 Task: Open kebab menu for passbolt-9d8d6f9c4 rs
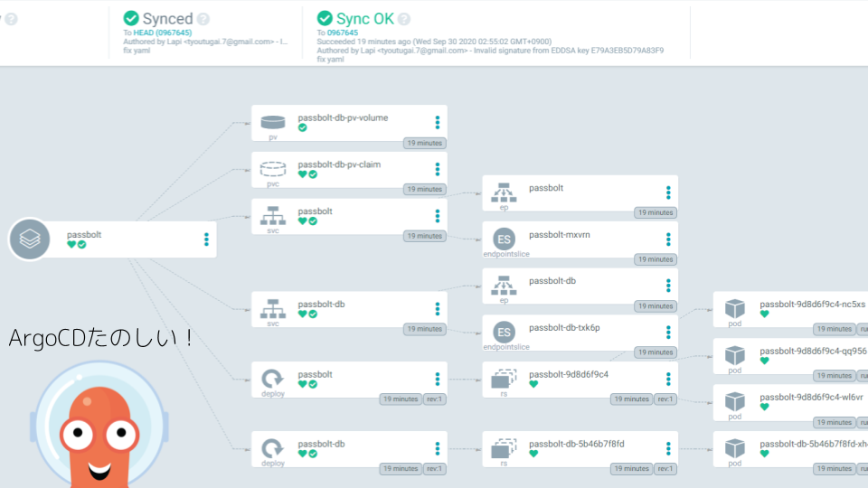668,379
